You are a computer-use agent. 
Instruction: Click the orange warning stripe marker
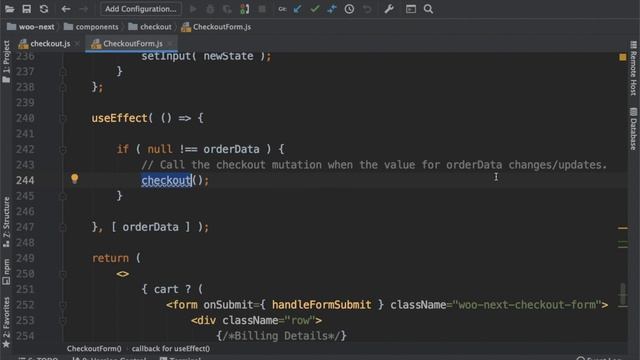click(x=622, y=228)
